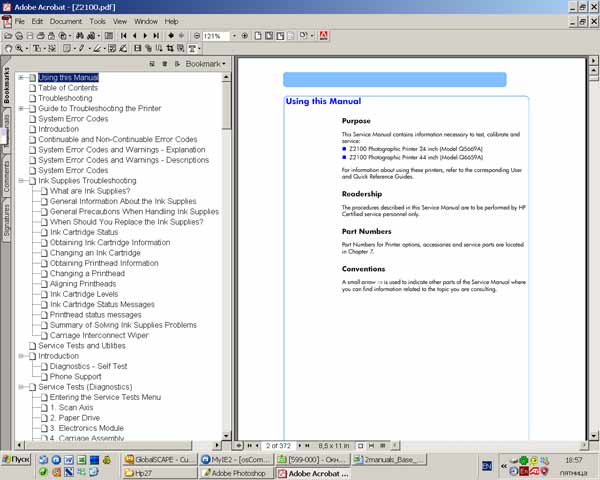This screenshot has width=600, height=480.
Task: Click the toolbar next page arrow
Action: (145, 36)
